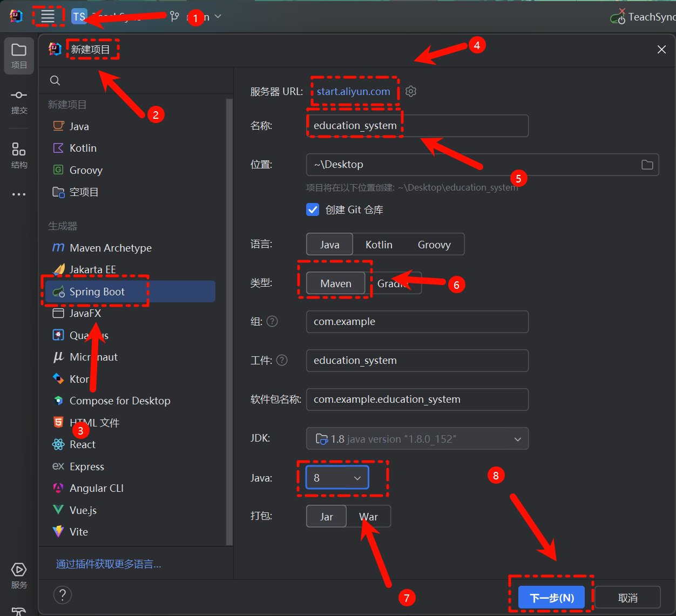This screenshot has height=616, width=676.
Task: Choose Gradle build type
Action: pyautogui.click(x=393, y=283)
